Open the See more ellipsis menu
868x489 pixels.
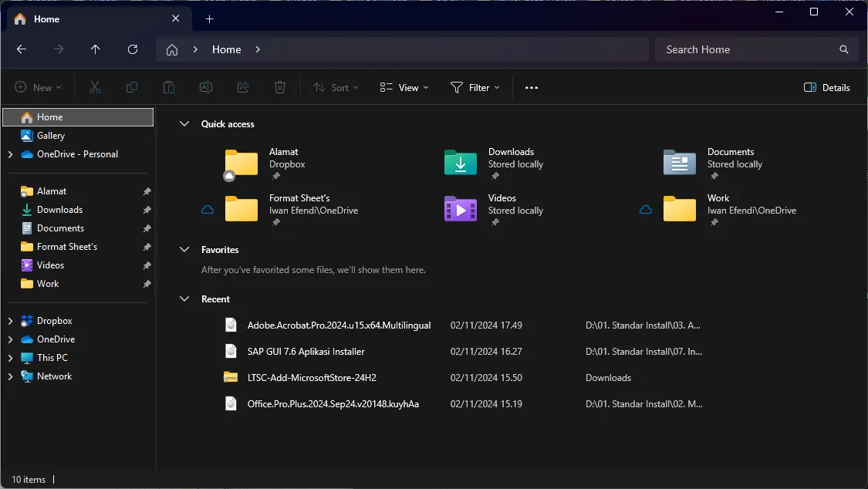pyautogui.click(x=531, y=88)
